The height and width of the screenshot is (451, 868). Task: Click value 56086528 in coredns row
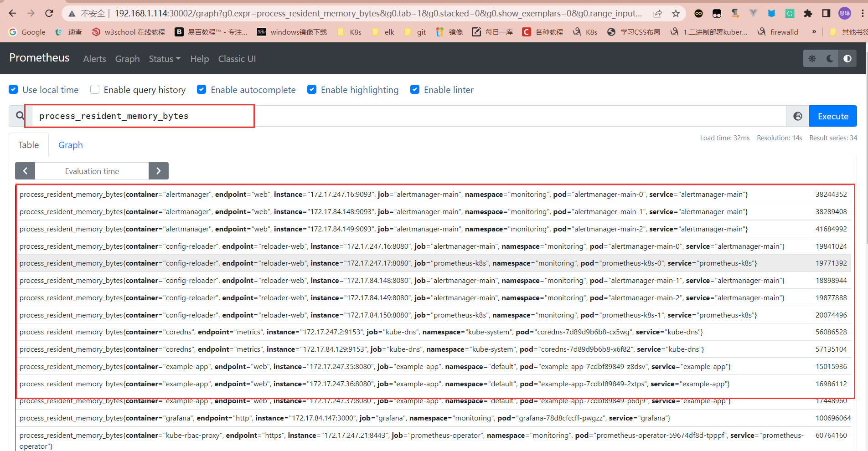click(831, 332)
